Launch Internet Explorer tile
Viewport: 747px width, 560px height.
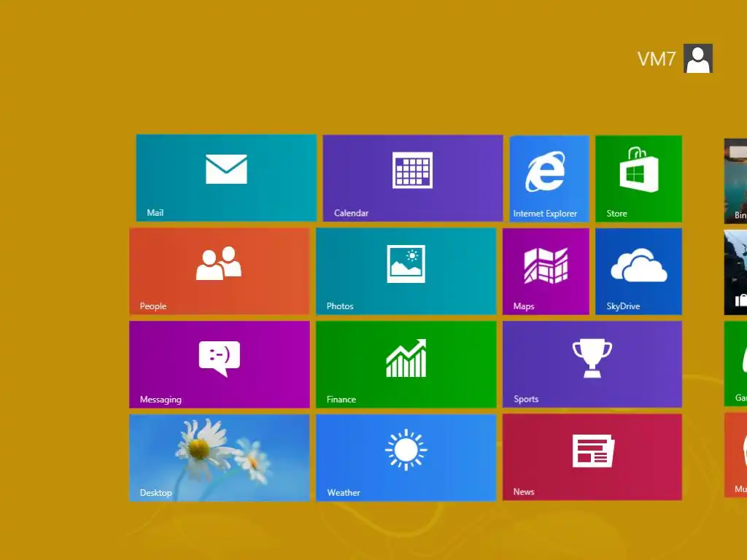click(x=549, y=179)
